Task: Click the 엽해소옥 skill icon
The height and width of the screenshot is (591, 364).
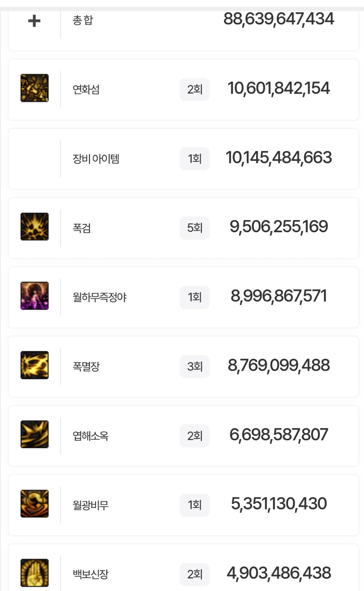Action: click(x=34, y=434)
